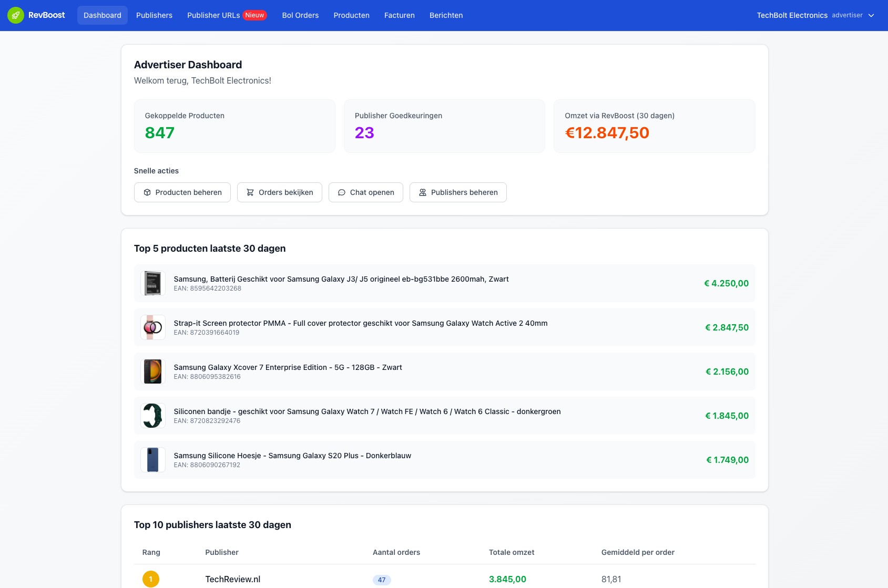Image resolution: width=888 pixels, height=588 pixels.
Task: Click the shopping cart icon in Orders bekijken
Action: 250,192
